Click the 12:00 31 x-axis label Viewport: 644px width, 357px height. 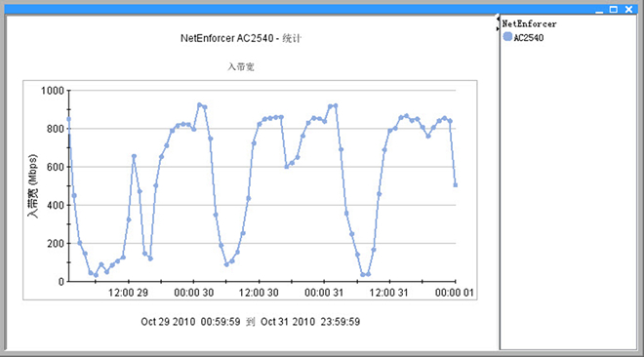388,293
